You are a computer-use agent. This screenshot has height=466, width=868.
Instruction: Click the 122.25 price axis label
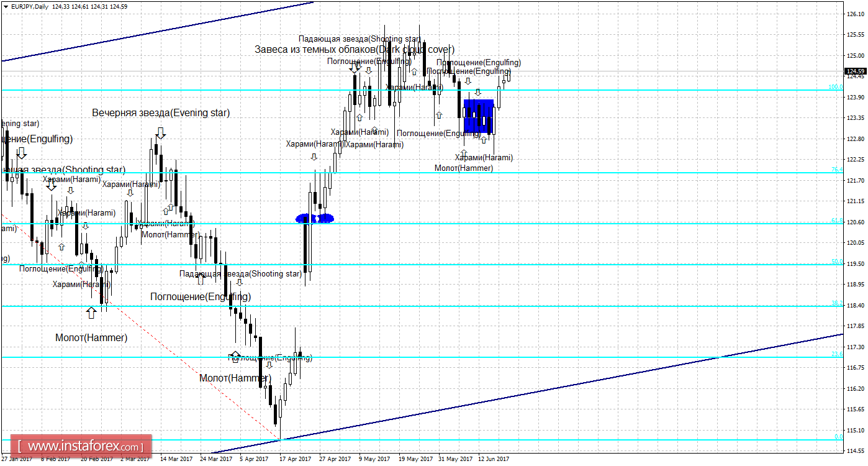pyautogui.click(x=856, y=159)
